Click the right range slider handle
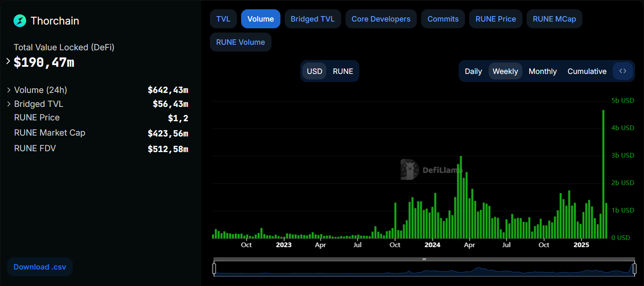 click(634, 268)
